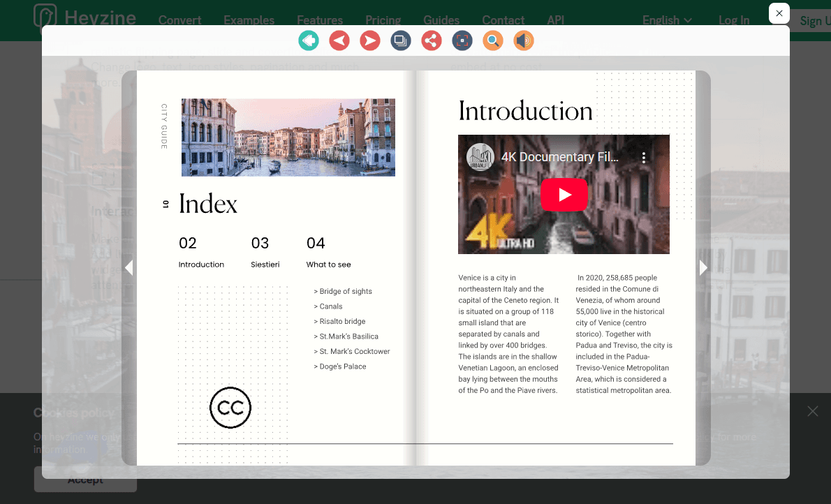831x504 pixels.
Task: Open the YouTube video three-dot menu
Action: [x=643, y=157]
